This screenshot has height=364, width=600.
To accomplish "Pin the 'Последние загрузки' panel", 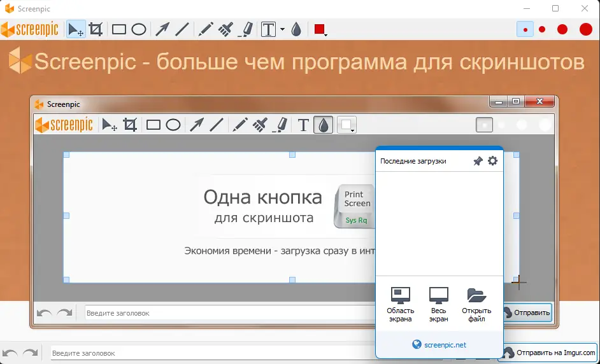I will [x=478, y=161].
